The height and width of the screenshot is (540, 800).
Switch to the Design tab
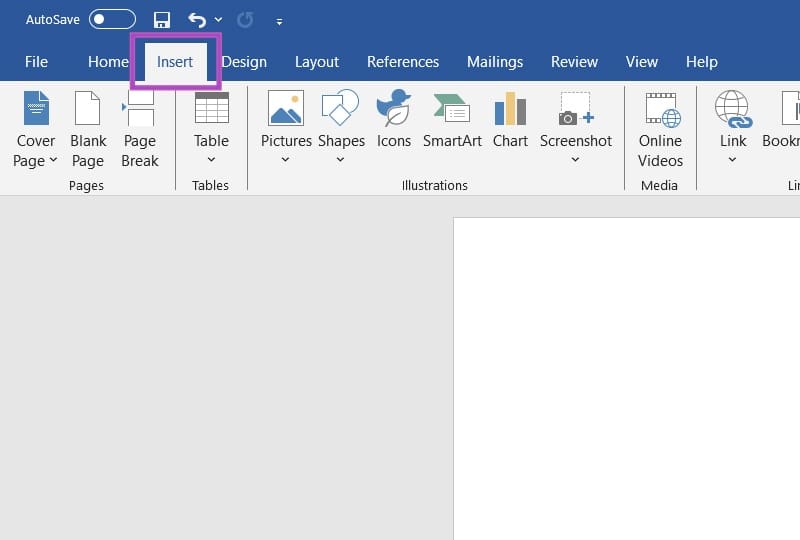[x=244, y=62]
